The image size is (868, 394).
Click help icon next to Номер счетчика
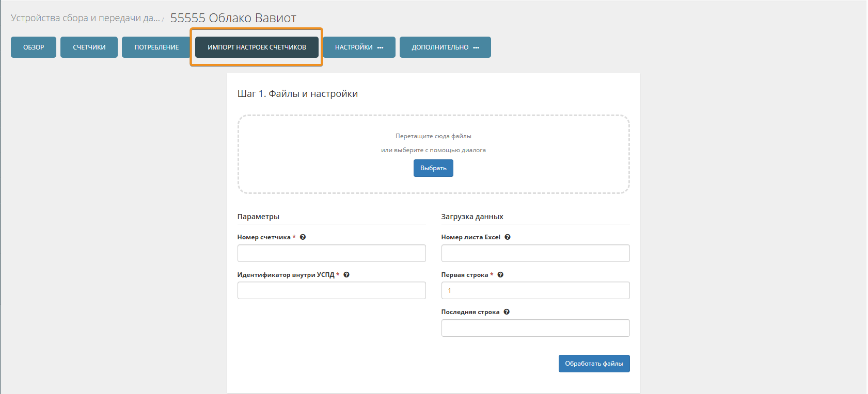[303, 237]
